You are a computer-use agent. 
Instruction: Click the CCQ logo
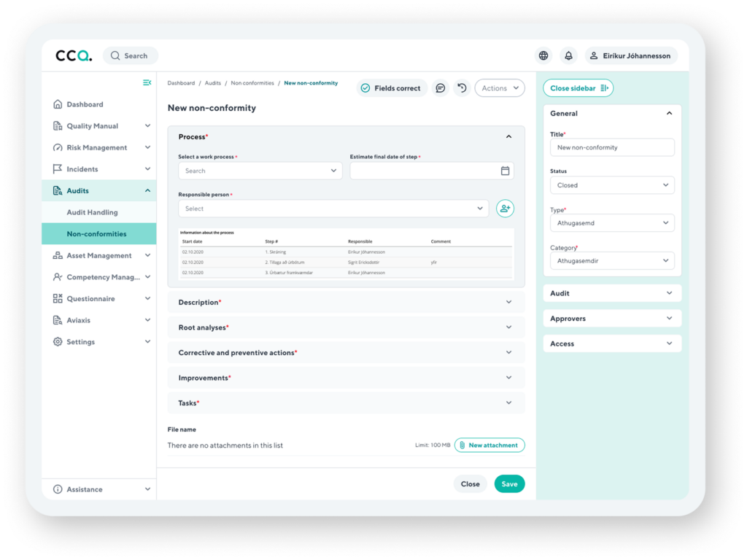[x=74, y=55]
